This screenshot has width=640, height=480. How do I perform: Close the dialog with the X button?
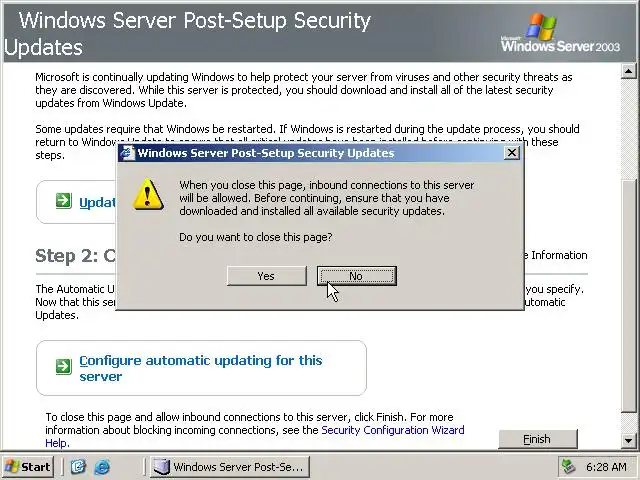[511, 153]
